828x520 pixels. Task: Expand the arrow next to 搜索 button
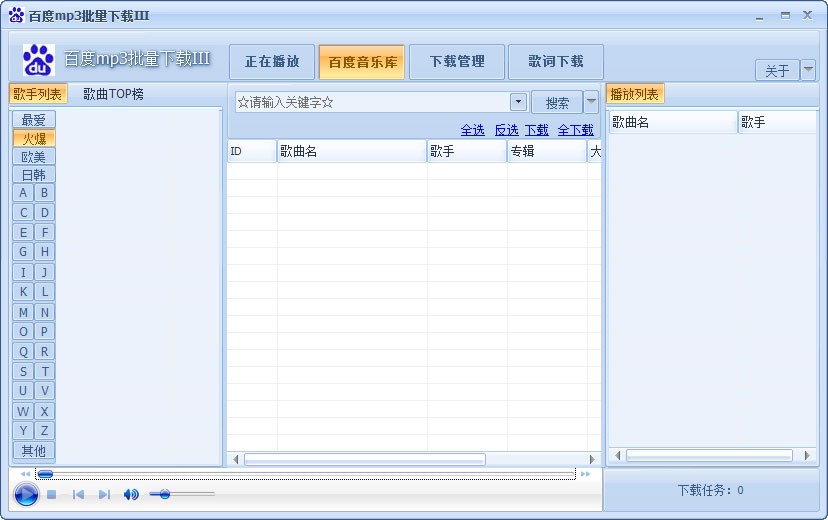tap(591, 102)
